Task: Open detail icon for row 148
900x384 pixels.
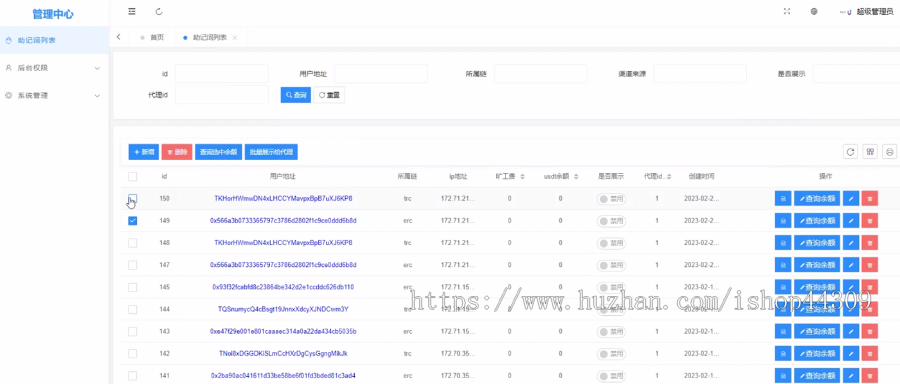Action: (782, 243)
